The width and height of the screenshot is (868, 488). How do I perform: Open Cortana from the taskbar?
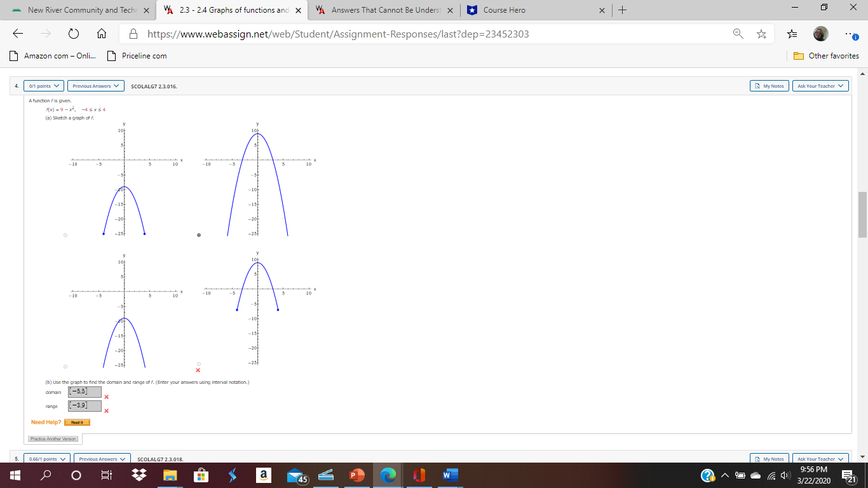[76, 475]
